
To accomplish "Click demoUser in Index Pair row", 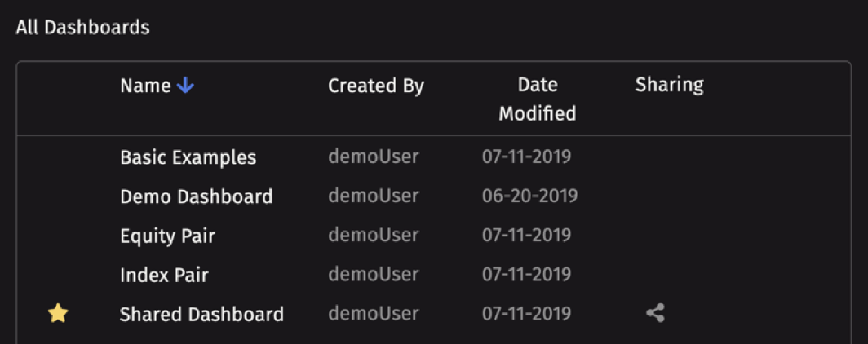I will pyautogui.click(x=374, y=275).
